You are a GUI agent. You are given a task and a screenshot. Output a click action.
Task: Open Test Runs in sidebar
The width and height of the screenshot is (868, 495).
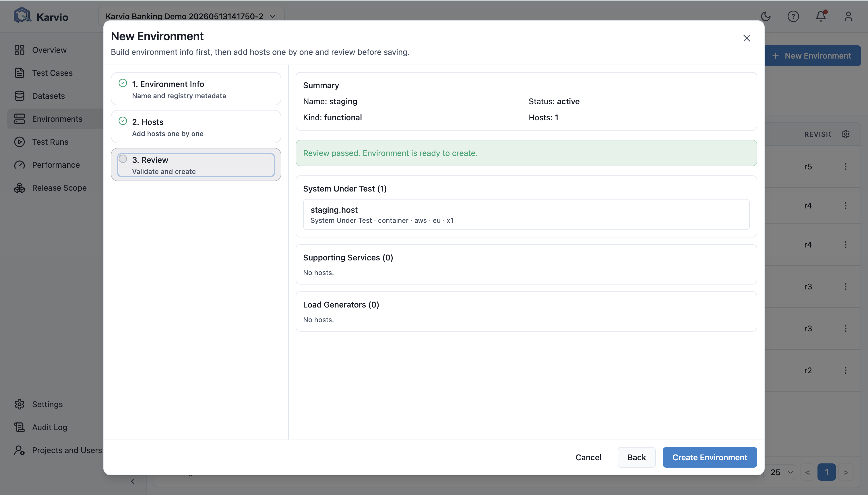[50, 142]
